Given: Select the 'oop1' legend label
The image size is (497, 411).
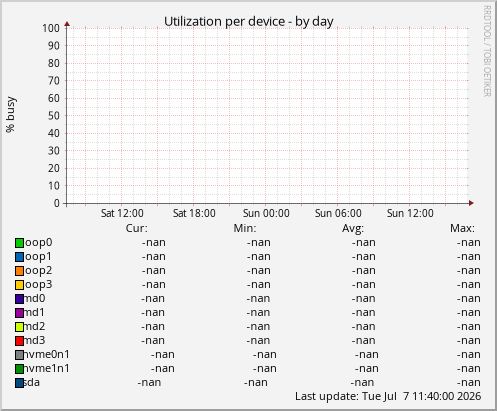Looking at the screenshot, I should [x=38, y=257].
